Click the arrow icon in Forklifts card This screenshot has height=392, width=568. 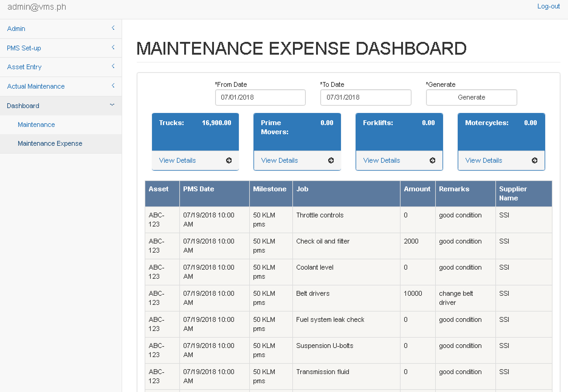point(432,160)
